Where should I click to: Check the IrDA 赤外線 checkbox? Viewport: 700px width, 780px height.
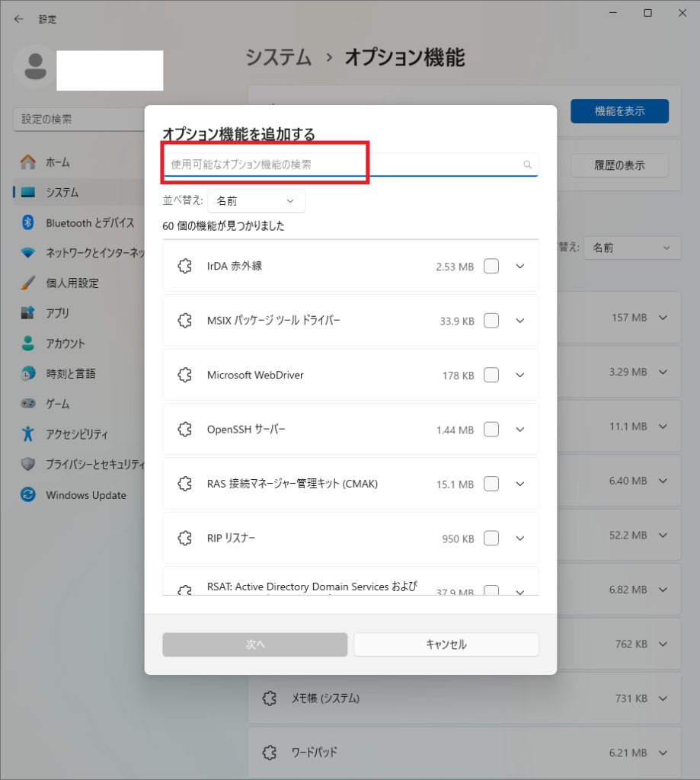pyautogui.click(x=491, y=266)
